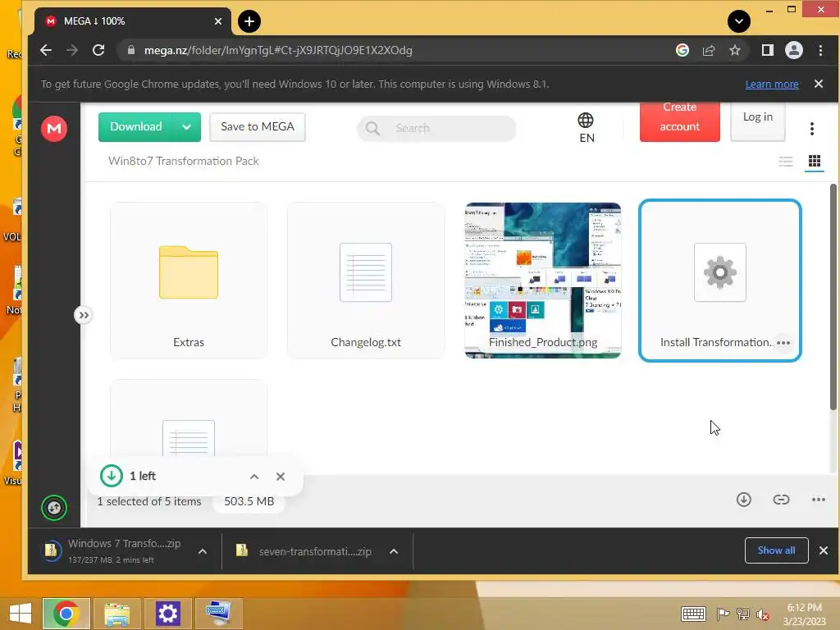The width and height of the screenshot is (840, 630).
Task: Close the 1 left transfer widget
Action: click(x=281, y=477)
